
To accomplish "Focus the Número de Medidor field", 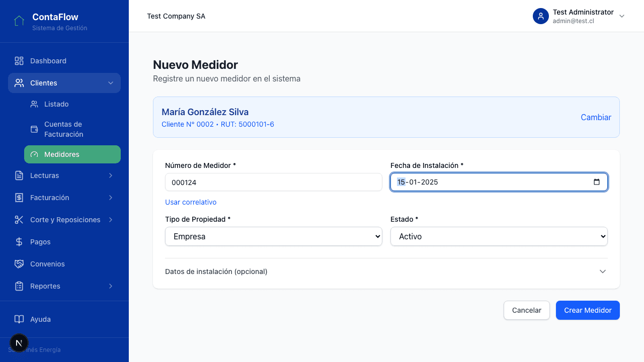I will 274,182.
